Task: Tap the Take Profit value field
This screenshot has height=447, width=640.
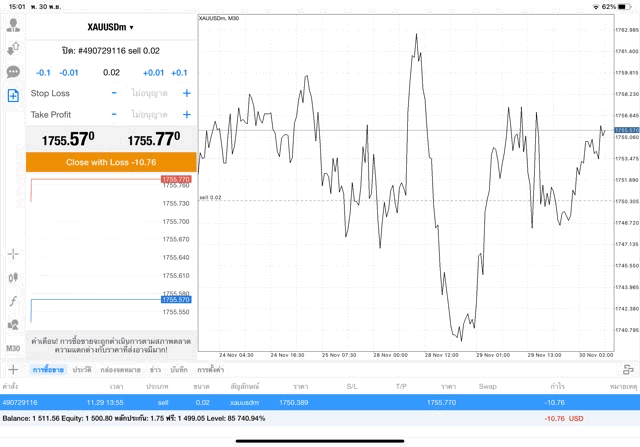Action: [150, 115]
